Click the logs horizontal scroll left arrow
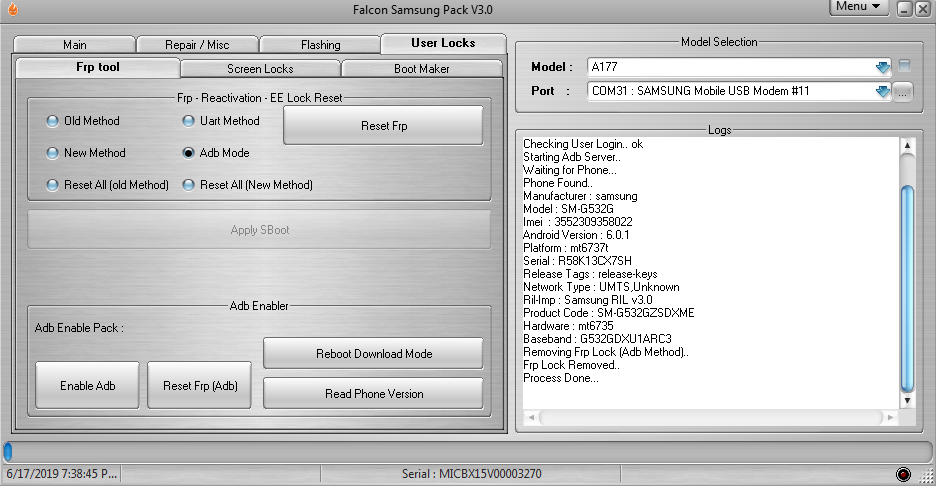936x486 pixels. [531, 417]
